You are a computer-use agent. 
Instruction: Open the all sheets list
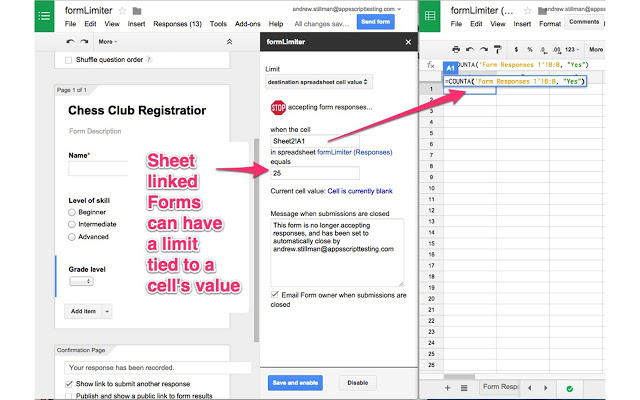464,388
